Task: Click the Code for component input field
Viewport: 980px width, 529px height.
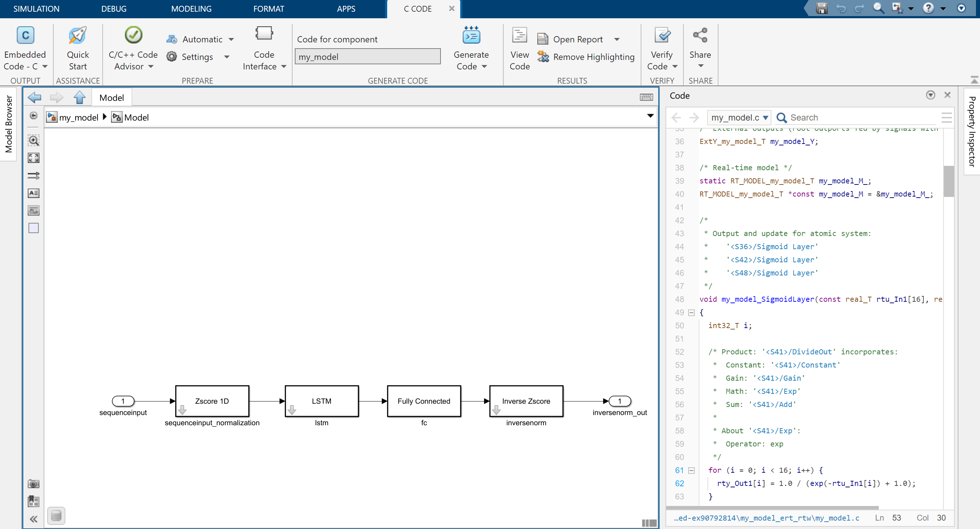Action: click(367, 57)
